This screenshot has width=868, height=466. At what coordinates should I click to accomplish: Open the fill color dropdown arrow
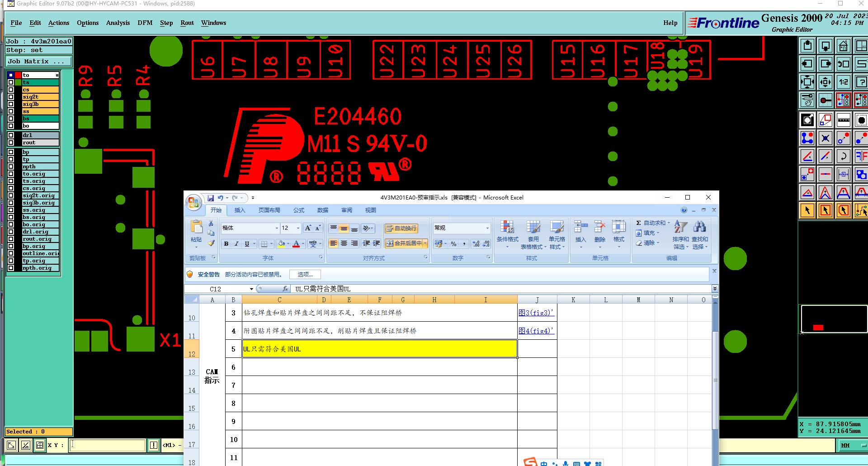click(288, 244)
